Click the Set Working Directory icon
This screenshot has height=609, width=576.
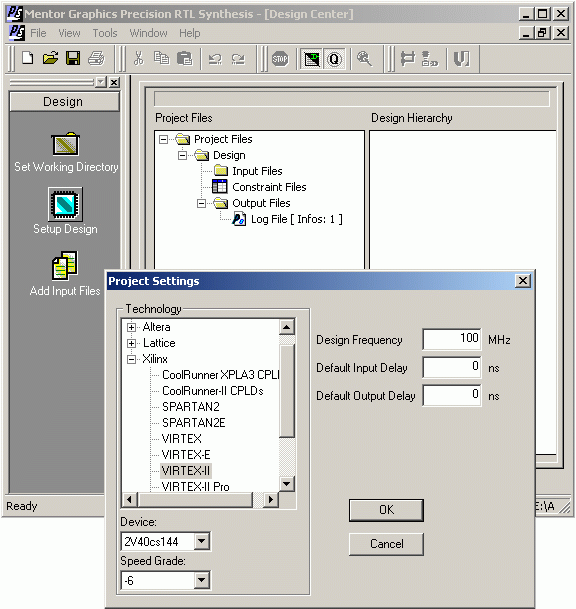tap(66, 144)
